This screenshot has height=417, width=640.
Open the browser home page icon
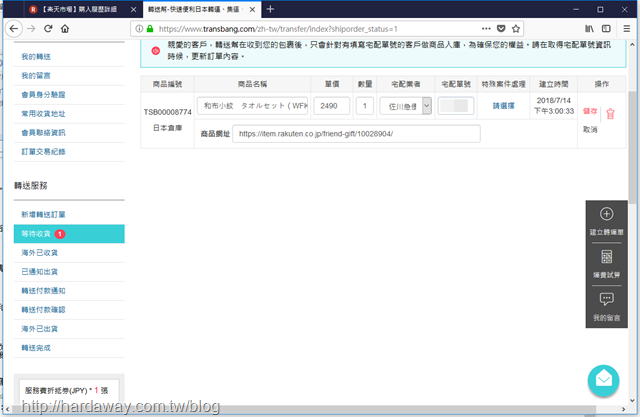[x=65, y=29]
